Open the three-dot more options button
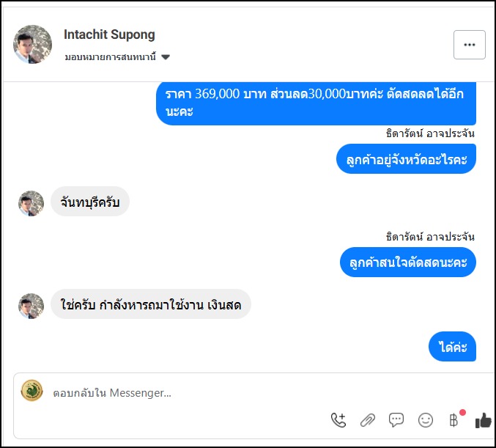The image size is (496, 448). click(470, 45)
